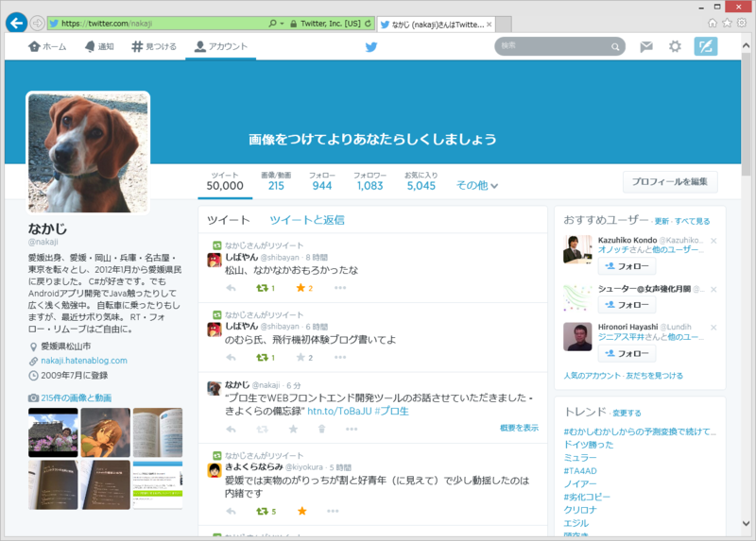The height and width of the screenshot is (541, 756).
Task: Click 変更する next to トレンド
Action: tap(627, 413)
